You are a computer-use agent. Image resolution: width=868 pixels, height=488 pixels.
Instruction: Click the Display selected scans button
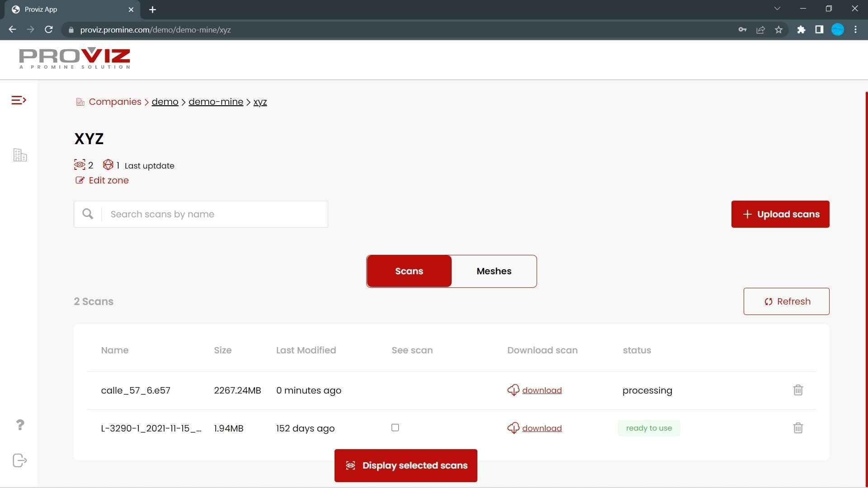[406, 465]
